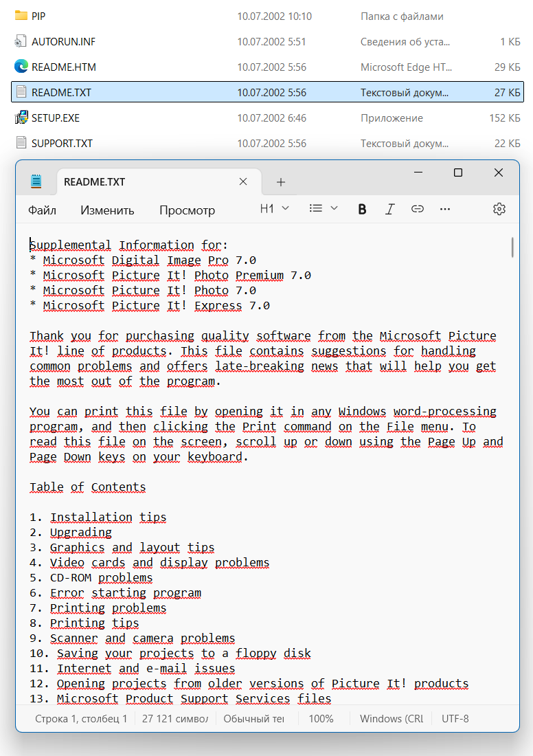The width and height of the screenshot is (533, 756).
Task: Click the line '5. CD-ROM problems'
Action: pos(91,578)
